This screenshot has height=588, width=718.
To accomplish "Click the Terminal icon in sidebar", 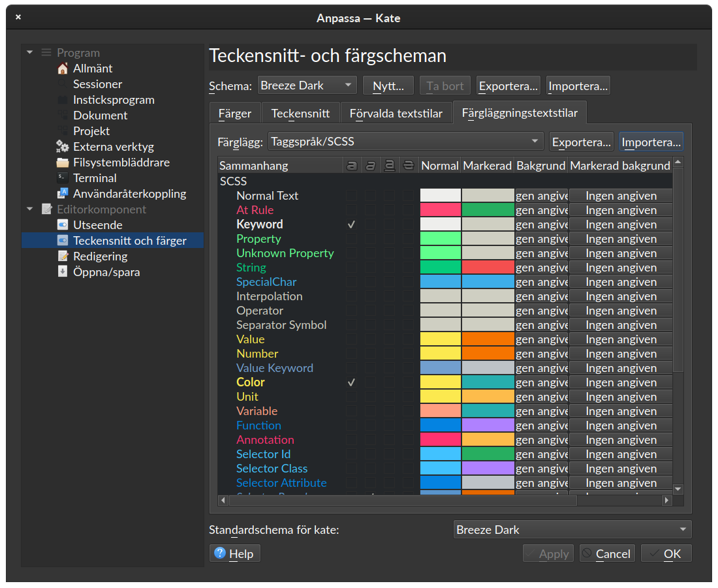I will coord(62,178).
